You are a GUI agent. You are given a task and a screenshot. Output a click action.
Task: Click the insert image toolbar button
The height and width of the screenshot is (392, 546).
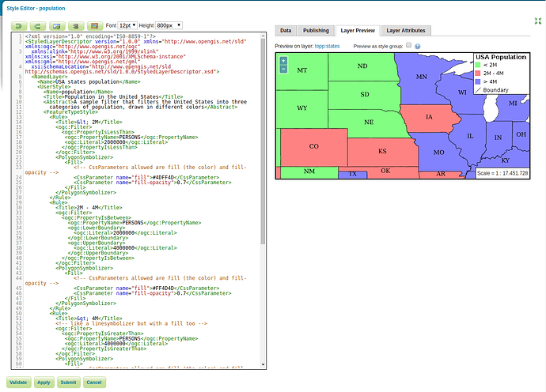pos(94,26)
